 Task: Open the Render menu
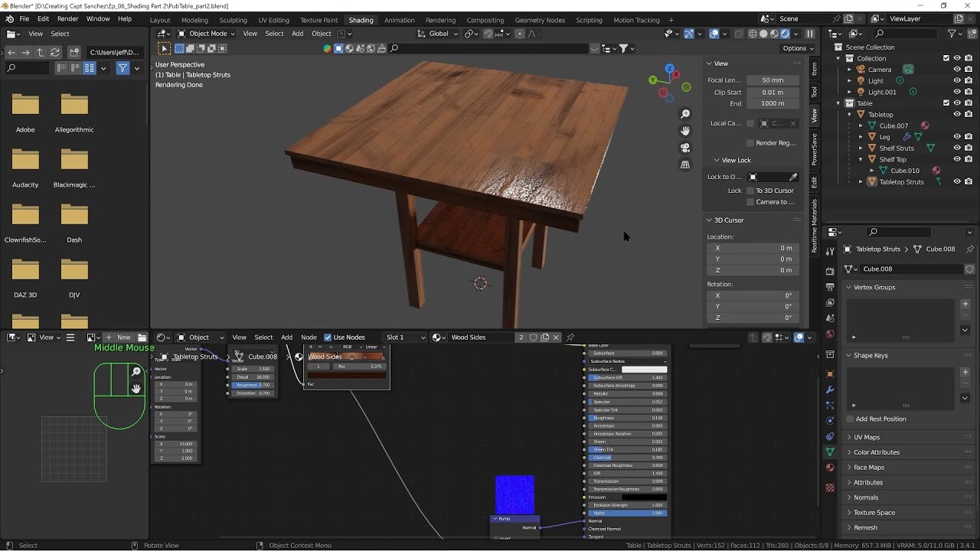(67, 18)
